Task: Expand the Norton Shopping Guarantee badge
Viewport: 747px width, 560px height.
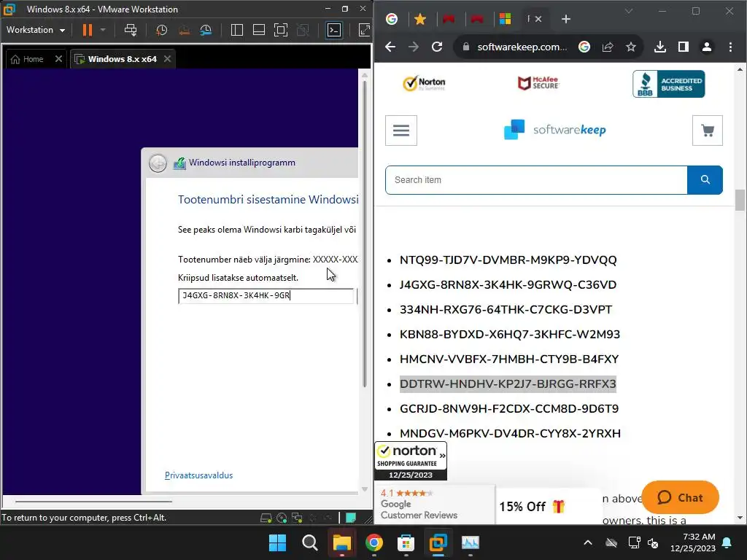Action: (x=443, y=456)
